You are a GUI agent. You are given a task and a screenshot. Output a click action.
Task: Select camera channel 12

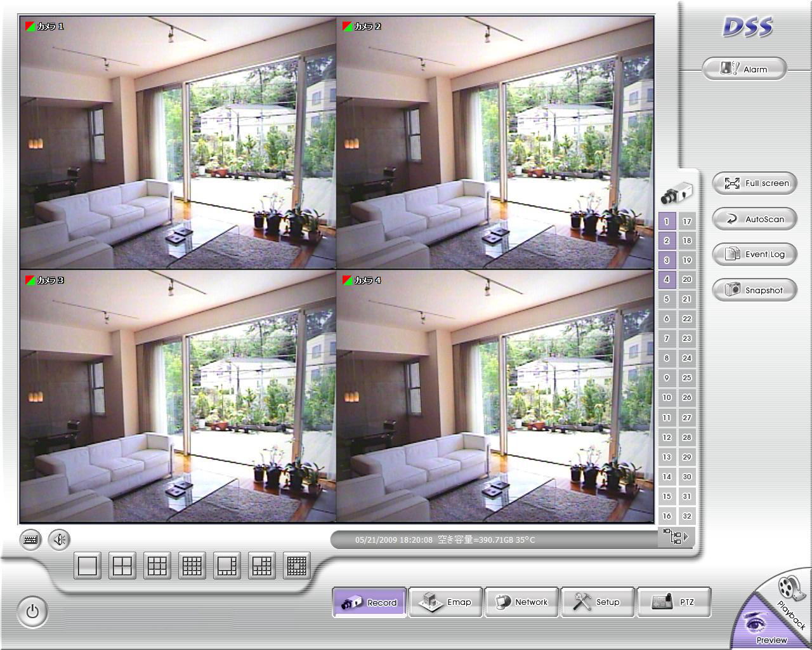point(667,437)
